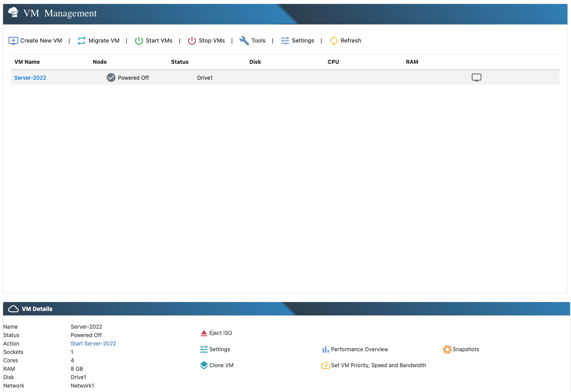
Task: Click the toolbar Settings sliders icon
Action: (285, 41)
